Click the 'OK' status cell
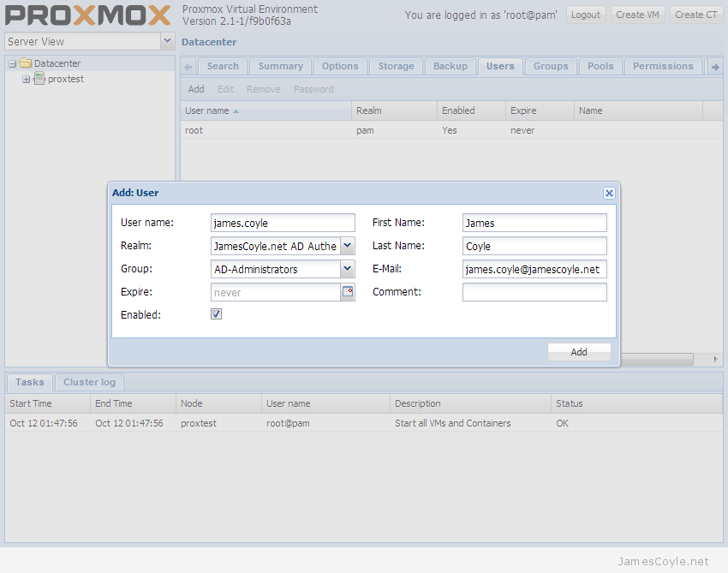The height and width of the screenshot is (573, 728). click(x=562, y=423)
